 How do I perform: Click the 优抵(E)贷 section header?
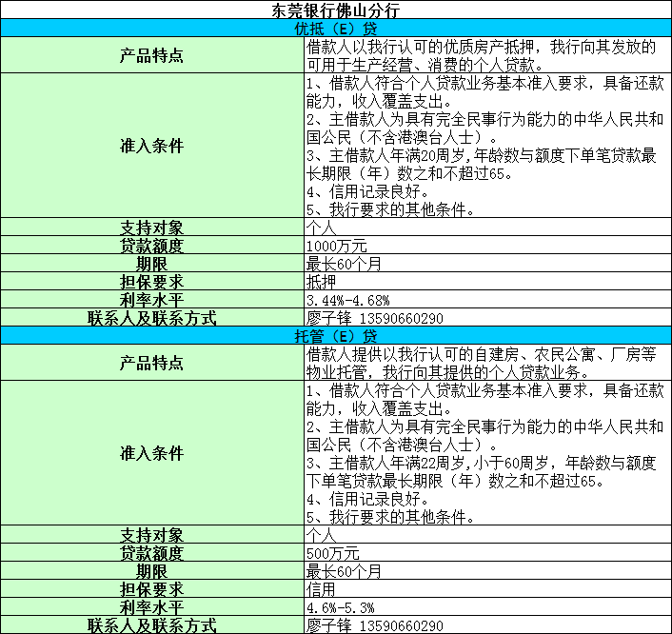[x=336, y=28]
